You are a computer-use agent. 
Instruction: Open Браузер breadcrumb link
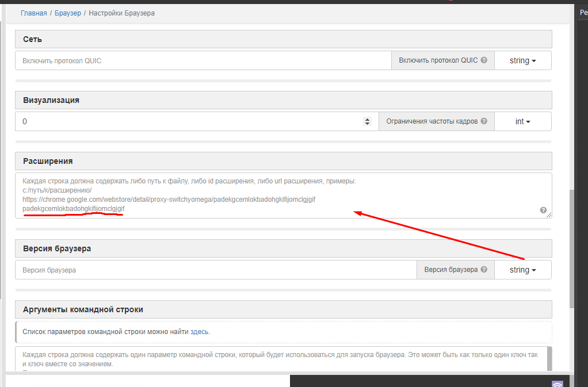(68, 13)
